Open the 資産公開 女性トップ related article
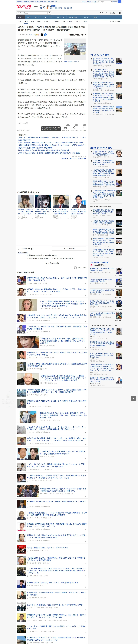The height and width of the screenshot is (644, 138). coord(43,150)
